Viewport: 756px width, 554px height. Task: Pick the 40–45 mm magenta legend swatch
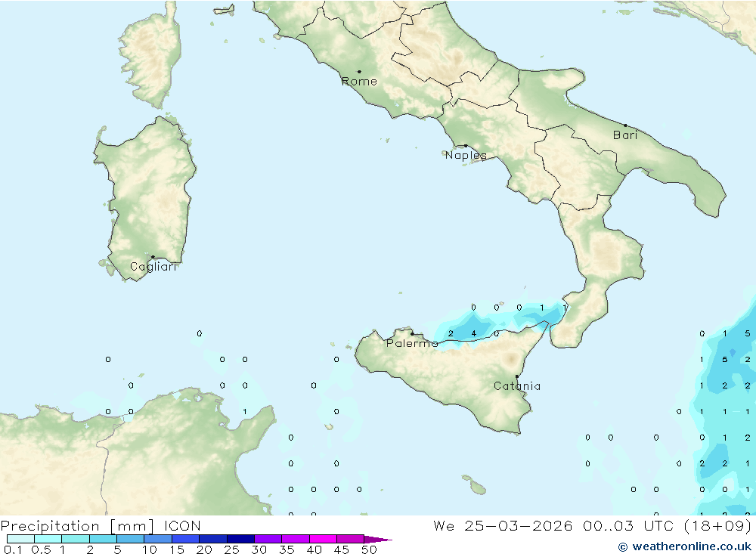coord(323,539)
